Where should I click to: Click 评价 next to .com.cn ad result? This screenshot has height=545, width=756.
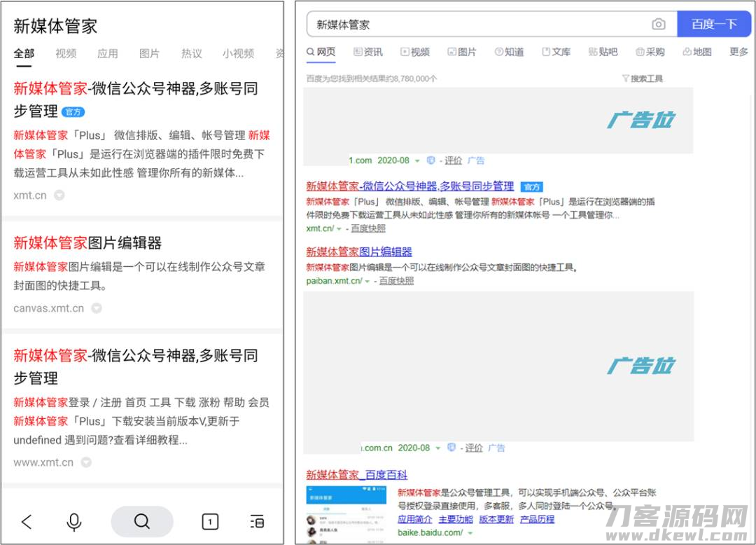[x=474, y=448]
